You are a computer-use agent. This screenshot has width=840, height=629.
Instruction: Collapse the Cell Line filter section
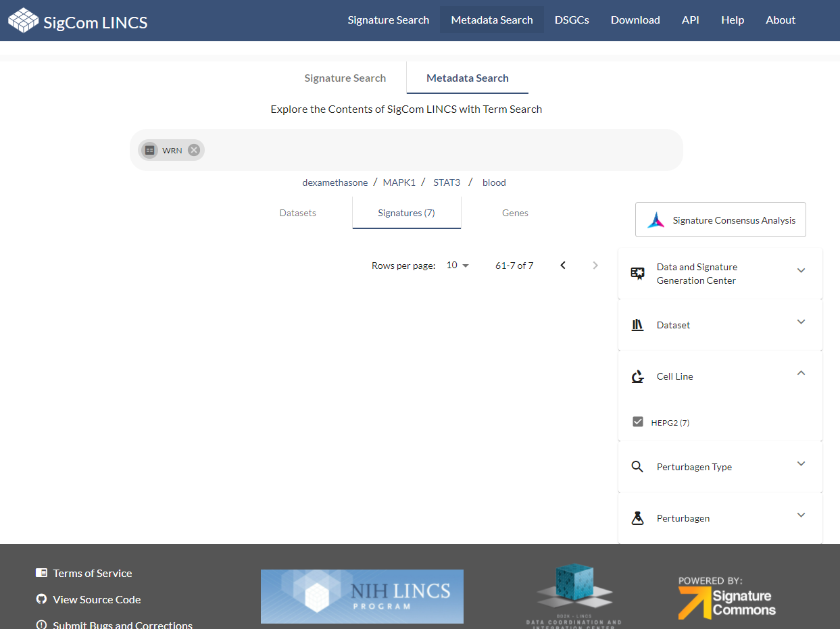tap(801, 373)
